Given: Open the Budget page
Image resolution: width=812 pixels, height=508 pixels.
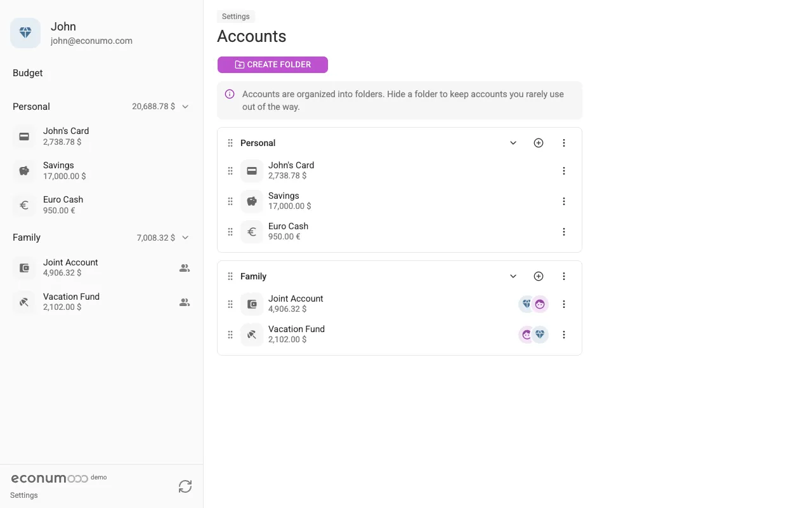Looking at the screenshot, I should point(28,73).
